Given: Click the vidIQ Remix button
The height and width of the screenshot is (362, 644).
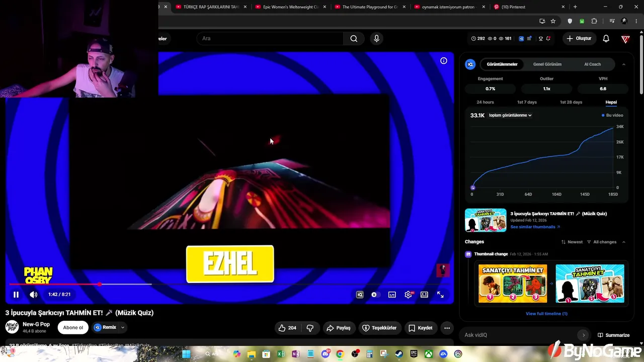Looking at the screenshot, I should pyautogui.click(x=106, y=327).
